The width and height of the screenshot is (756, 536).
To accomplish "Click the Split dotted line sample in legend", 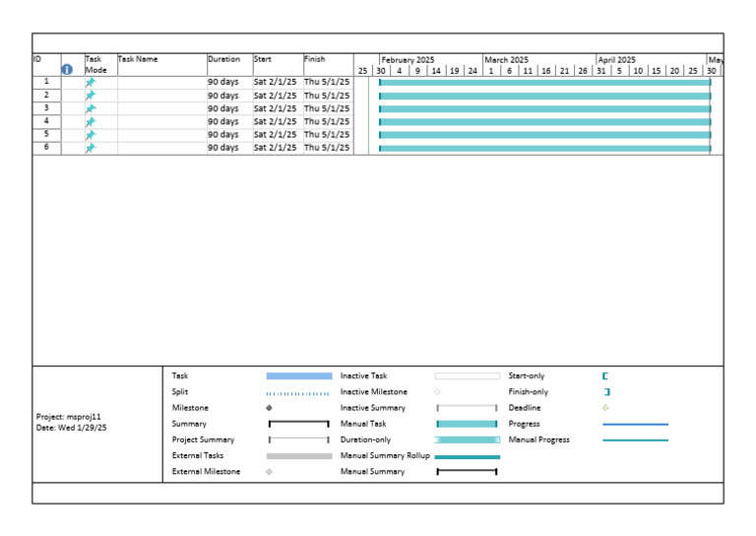I will pos(298,393).
